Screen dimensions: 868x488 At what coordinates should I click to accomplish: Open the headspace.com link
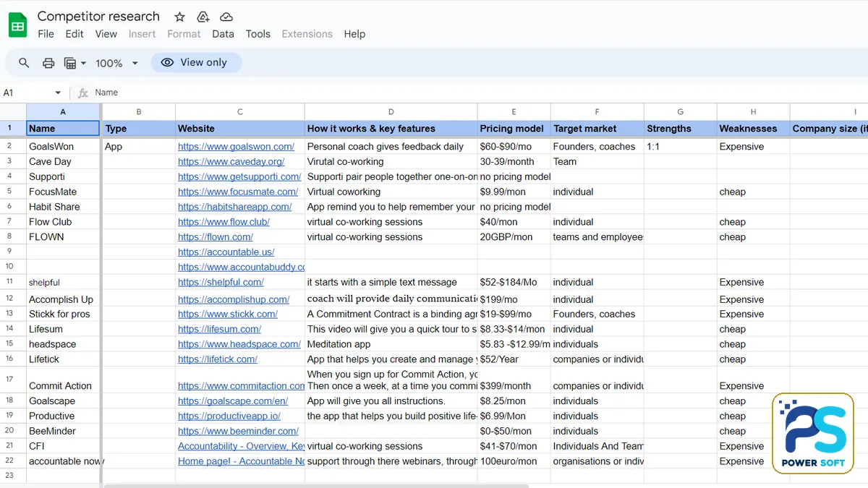(239, 344)
